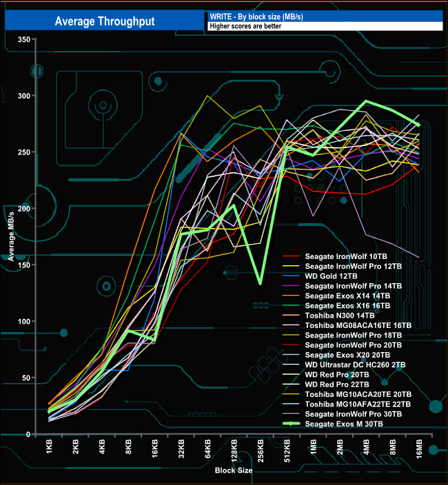Click the 100 value on the Y axis

[24, 321]
